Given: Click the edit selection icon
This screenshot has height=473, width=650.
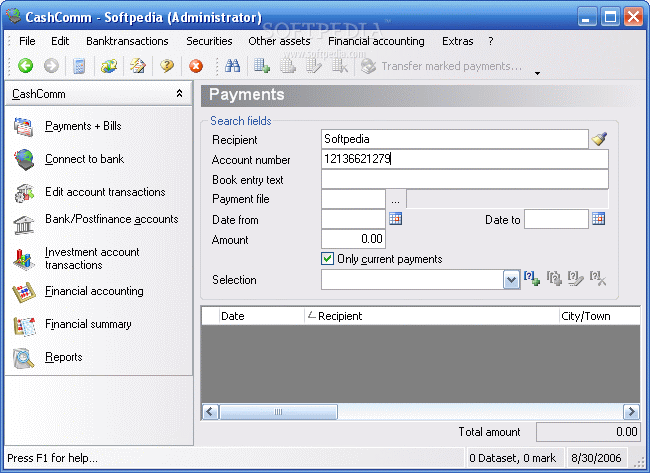Looking at the screenshot, I should 576,278.
